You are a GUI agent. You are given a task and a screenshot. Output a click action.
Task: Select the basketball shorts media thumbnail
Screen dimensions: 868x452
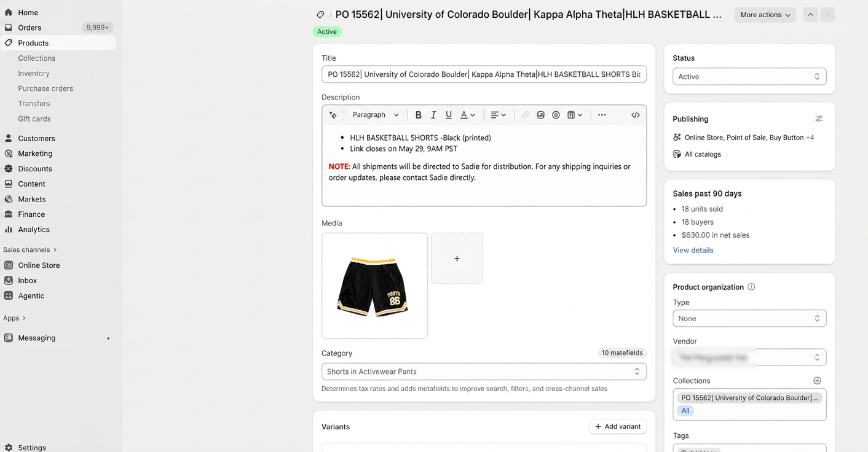pyautogui.click(x=374, y=286)
